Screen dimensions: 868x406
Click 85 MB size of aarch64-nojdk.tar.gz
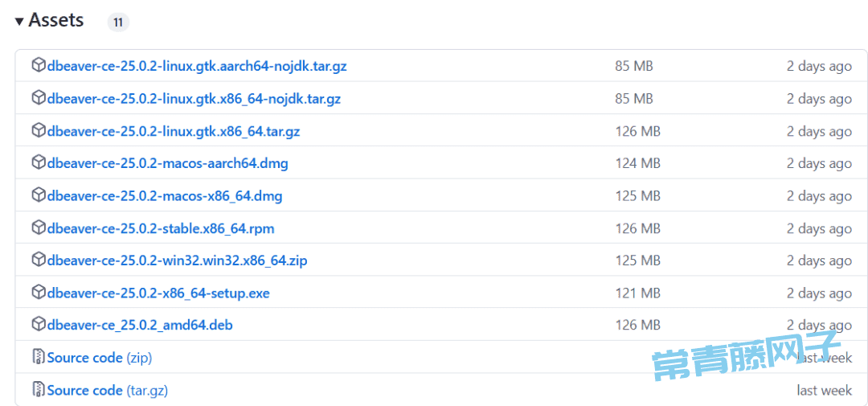[x=634, y=67]
